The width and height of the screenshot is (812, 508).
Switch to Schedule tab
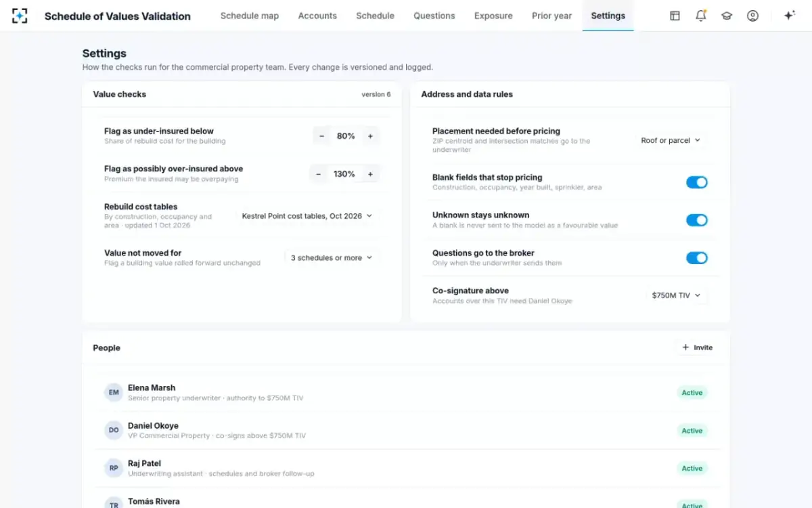pos(376,16)
